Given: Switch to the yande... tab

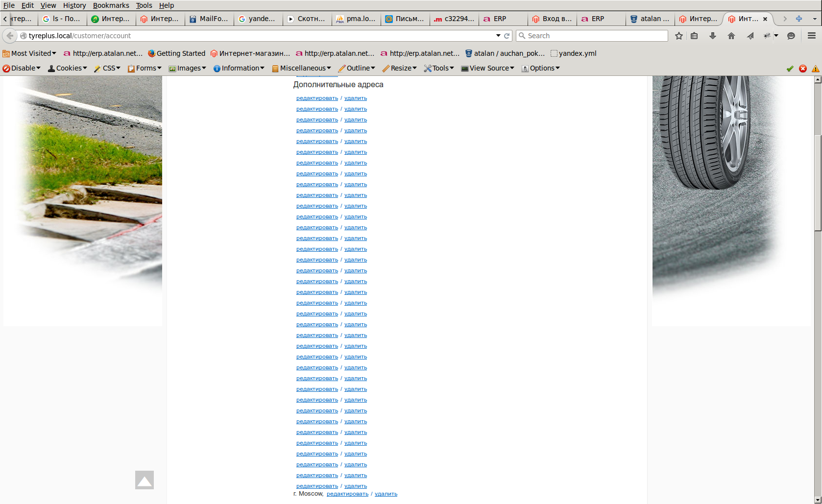Looking at the screenshot, I should point(259,19).
